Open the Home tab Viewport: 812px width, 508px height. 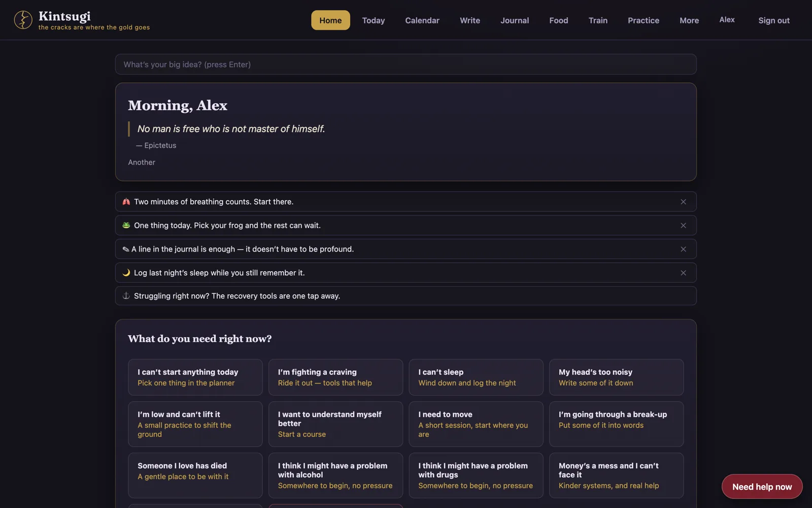(330, 20)
